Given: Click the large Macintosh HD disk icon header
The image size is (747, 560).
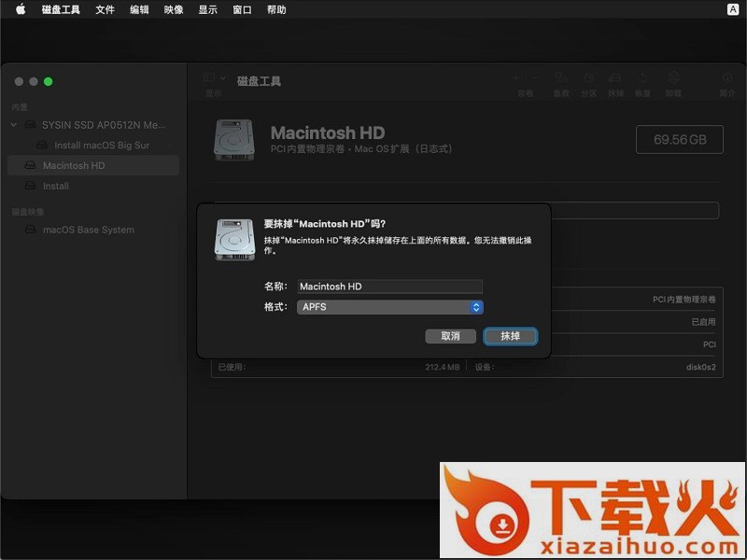Looking at the screenshot, I should pos(233,140).
